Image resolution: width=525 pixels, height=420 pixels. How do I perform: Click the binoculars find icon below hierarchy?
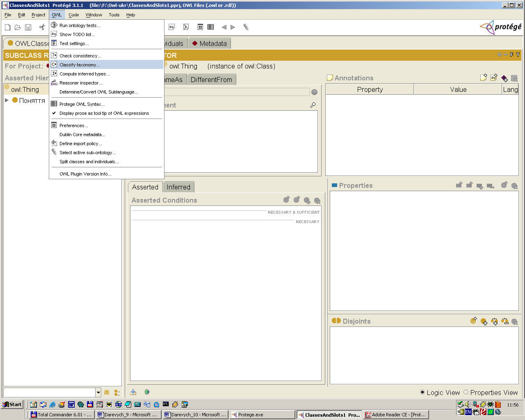pos(107,393)
